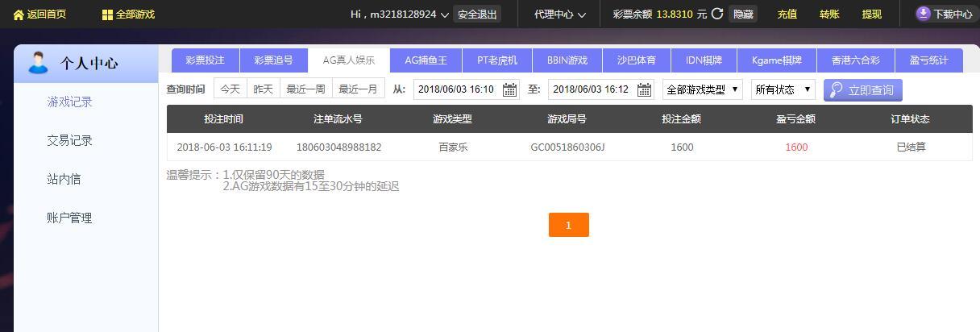Click the 注单流水号 column header
This screenshot has height=332, width=980.
pyautogui.click(x=338, y=119)
